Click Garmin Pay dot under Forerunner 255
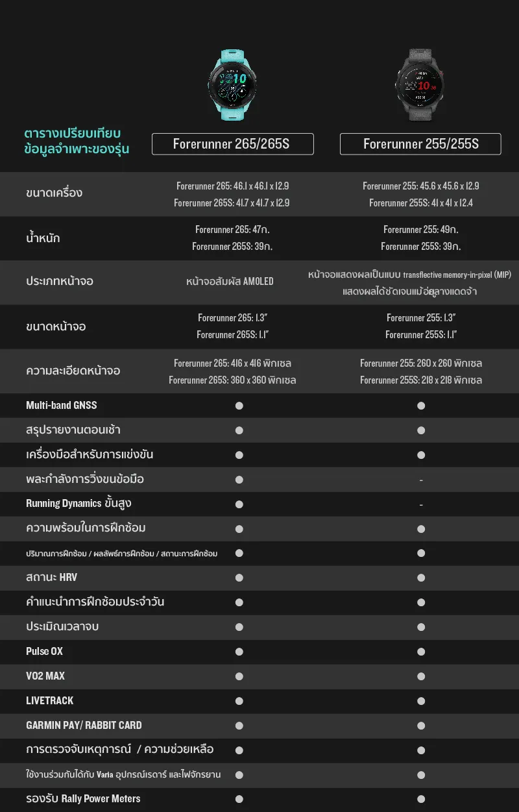519x812 pixels. (421, 726)
